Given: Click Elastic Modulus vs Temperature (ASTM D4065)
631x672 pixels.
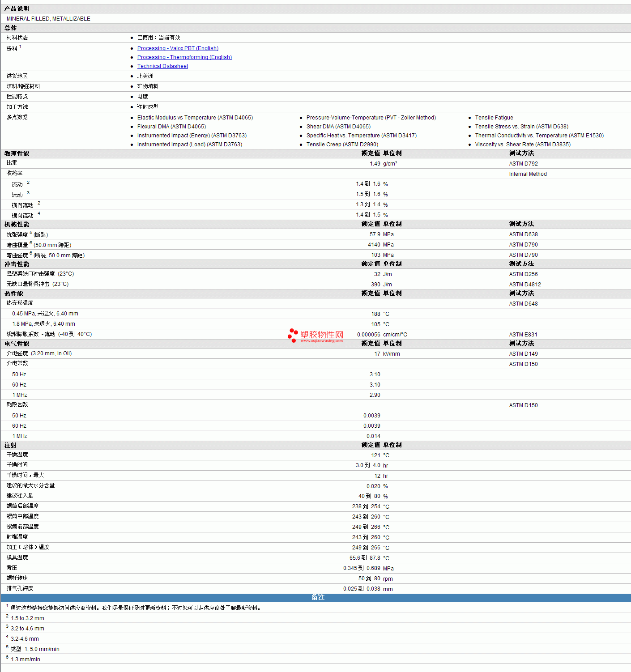Looking at the screenshot, I should [x=195, y=118].
